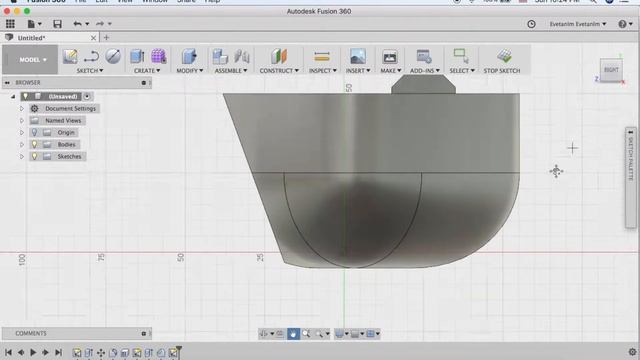Click the Stop Sketch icon
The height and width of the screenshot is (360, 640).
(x=504, y=56)
